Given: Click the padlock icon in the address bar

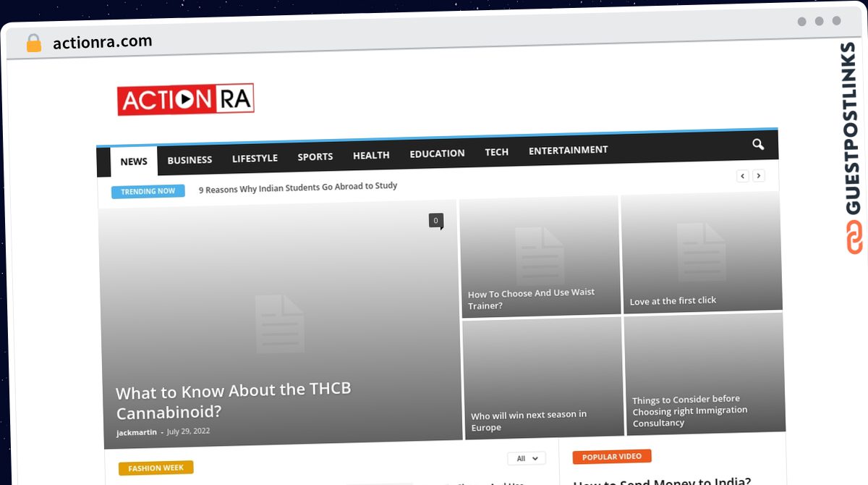Looking at the screenshot, I should (33, 42).
